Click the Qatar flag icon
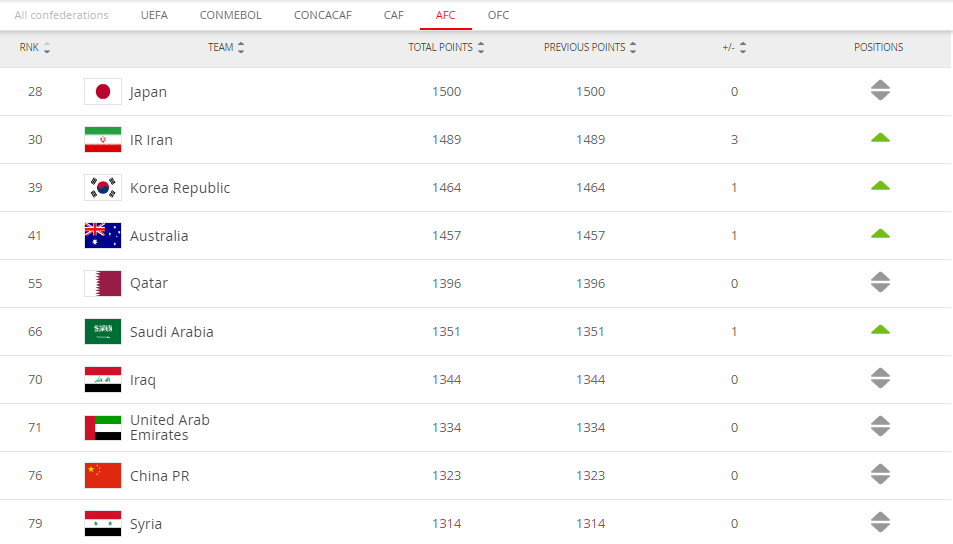The image size is (953, 544). click(x=103, y=284)
